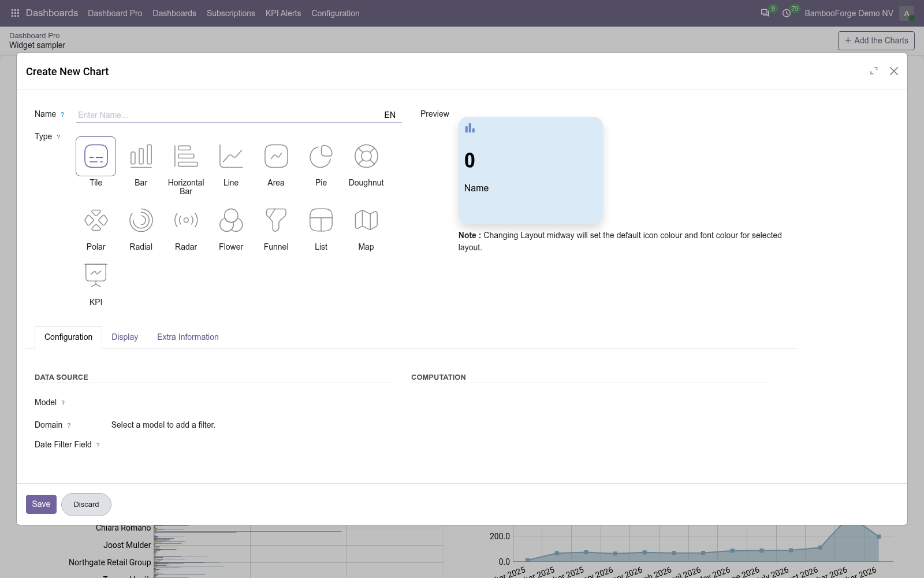Select the Area chart type
924x578 pixels.
pos(276,156)
